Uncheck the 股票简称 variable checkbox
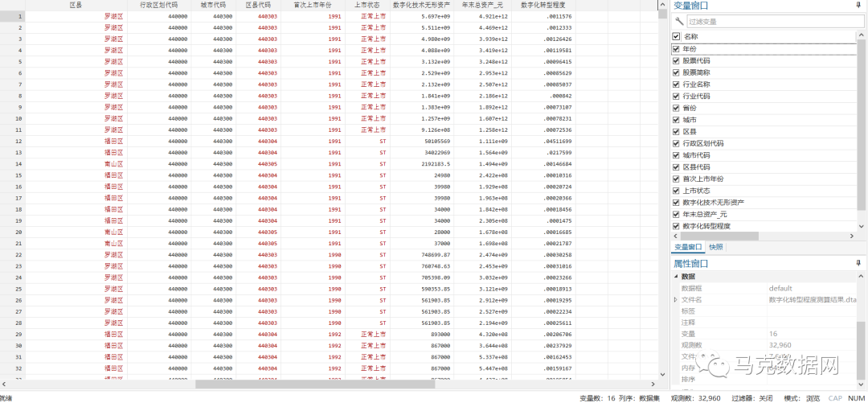868x403 pixels. 676,72
